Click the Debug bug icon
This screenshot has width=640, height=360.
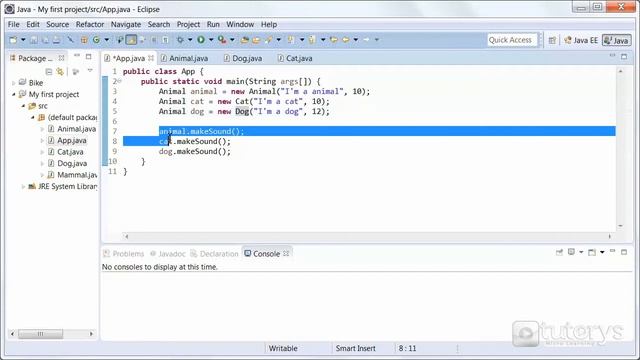tap(180, 40)
